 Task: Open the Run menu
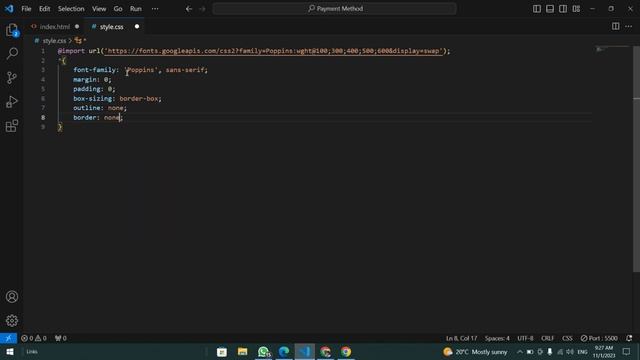point(136,9)
